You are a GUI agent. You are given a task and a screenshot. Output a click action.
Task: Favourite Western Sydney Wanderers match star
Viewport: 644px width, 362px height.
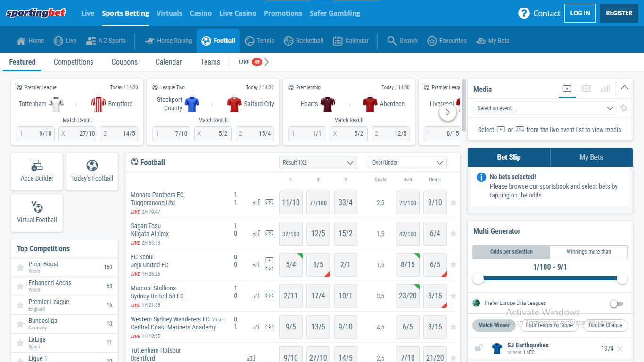pyautogui.click(x=453, y=327)
